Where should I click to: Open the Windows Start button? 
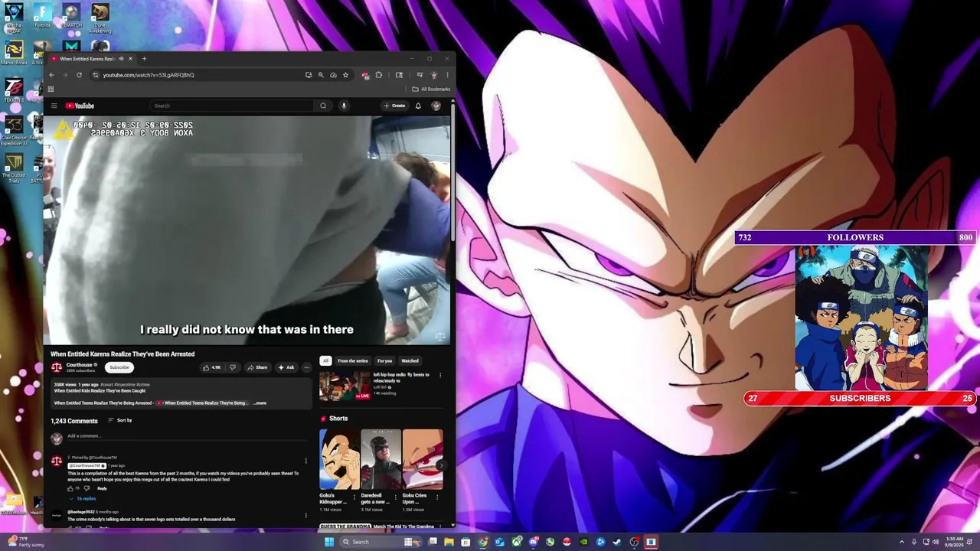tap(329, 542)
